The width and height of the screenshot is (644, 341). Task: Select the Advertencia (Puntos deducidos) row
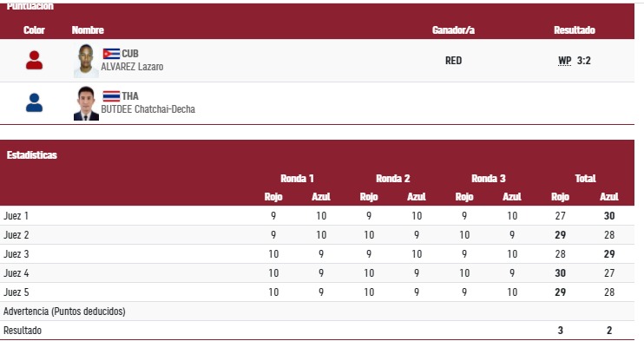317,311
